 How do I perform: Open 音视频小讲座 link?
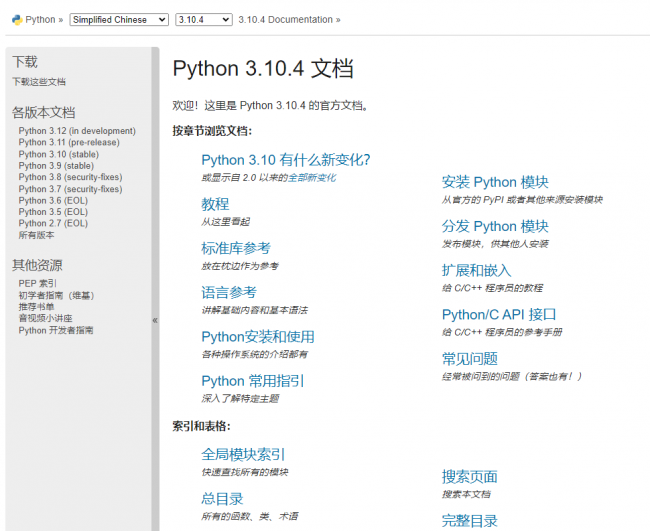coord(45,318)
